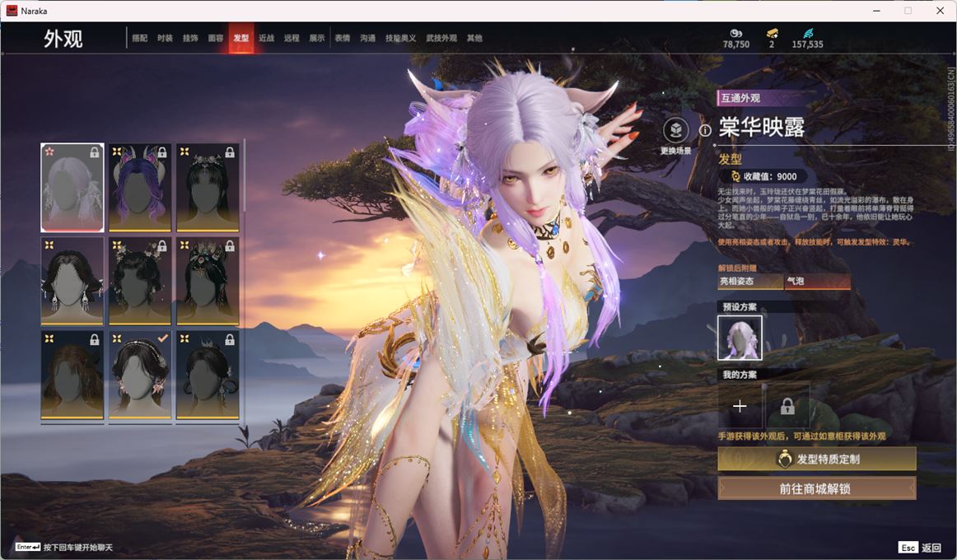Image resolution: width=957 pixels, height=560 pixels.
Task: Click the orange checkmark on the equipped hairstyle
Action: [x=162, y=338]
